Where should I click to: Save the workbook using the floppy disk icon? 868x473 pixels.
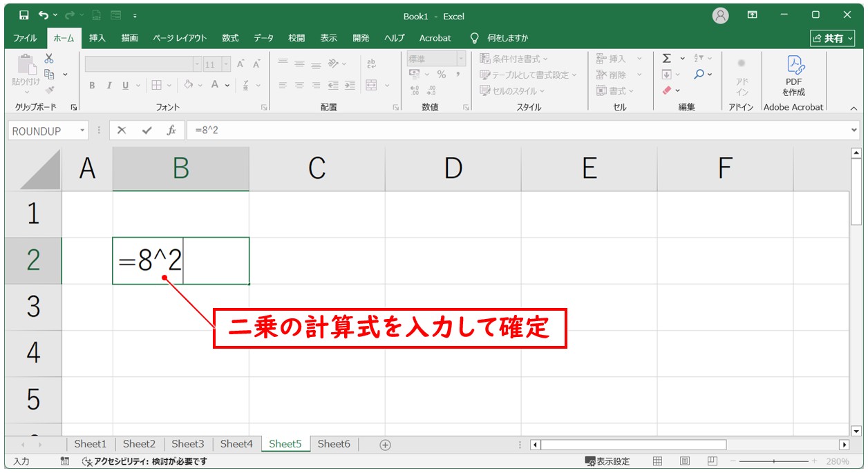(x=24, y=15)
